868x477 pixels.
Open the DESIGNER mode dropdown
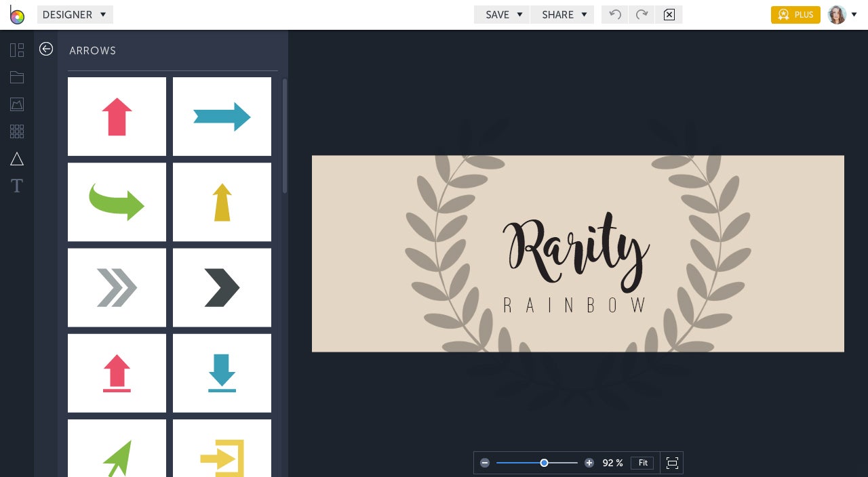(x=75, y=14)
